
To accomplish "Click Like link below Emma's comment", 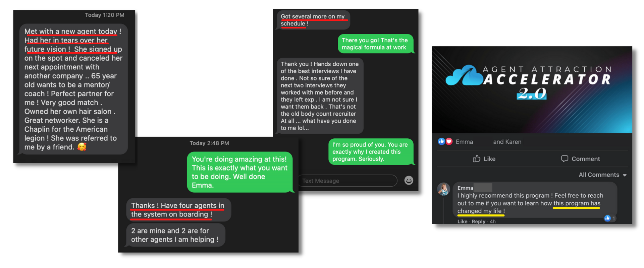I will pos(462,221).
